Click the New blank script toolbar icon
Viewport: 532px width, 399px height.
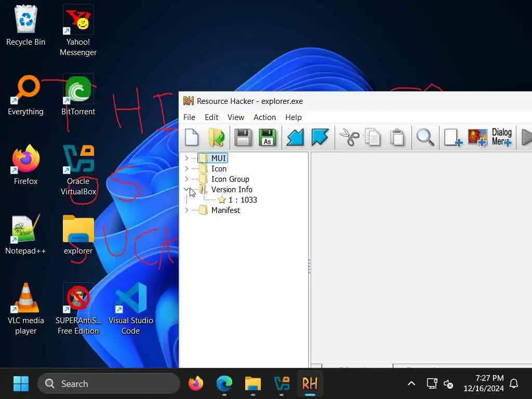(192, 137)
